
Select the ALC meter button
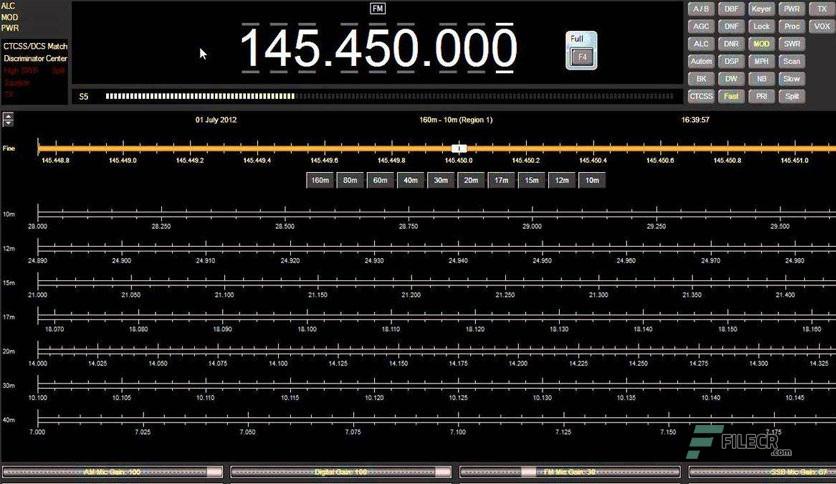(x=701, y=44)
